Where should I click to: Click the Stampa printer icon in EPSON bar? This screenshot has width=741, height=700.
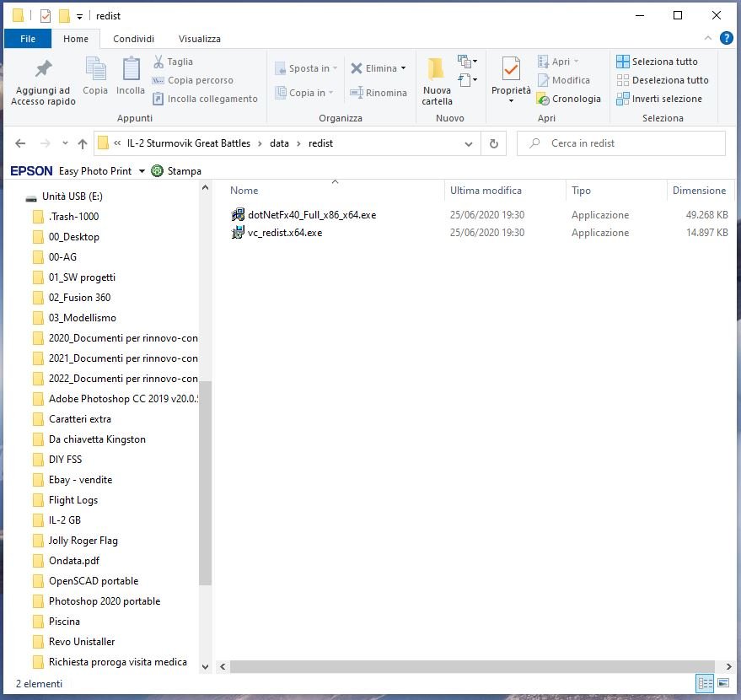(x=157, y=170)
